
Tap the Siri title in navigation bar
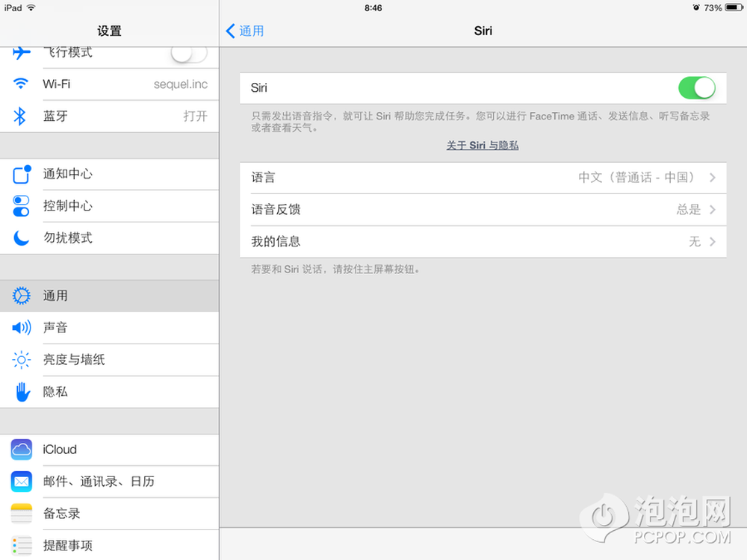[x=483, y=31]
